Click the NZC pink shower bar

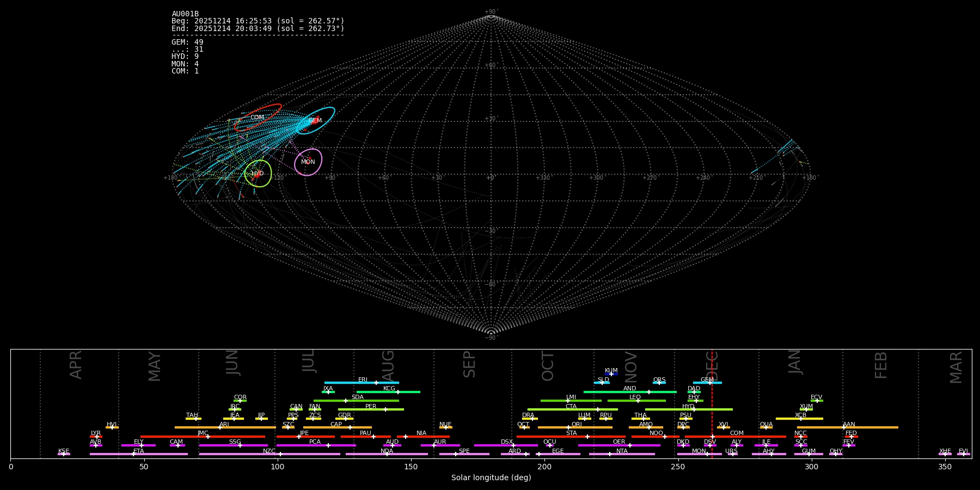tap(269, 454)
